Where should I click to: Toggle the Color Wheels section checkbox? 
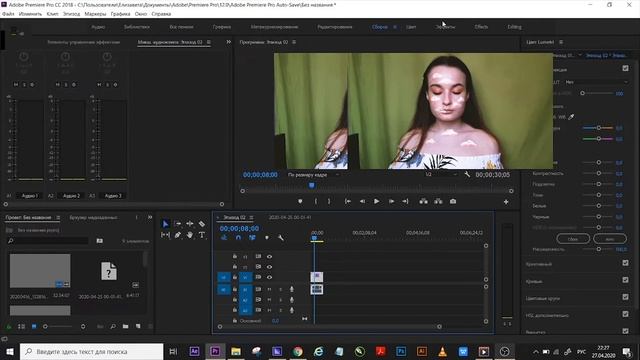[x=626, y=297]
